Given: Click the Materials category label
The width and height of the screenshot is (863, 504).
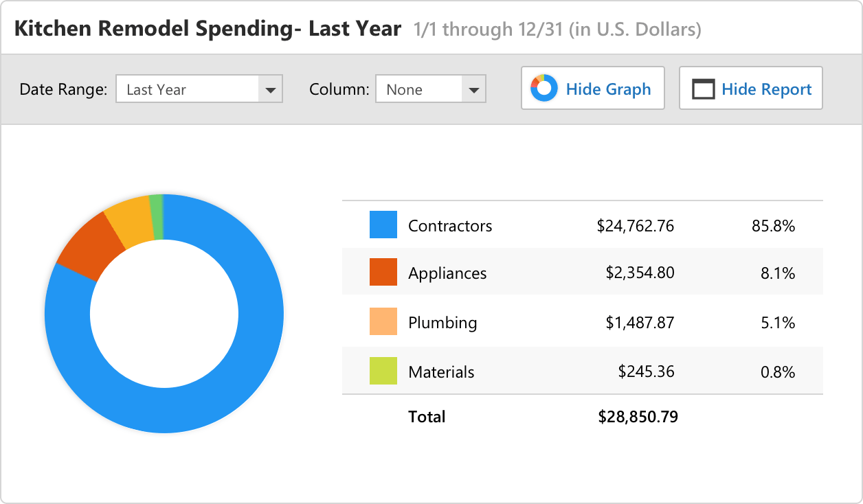Looking at the screenshot, I should pos(441,371).
